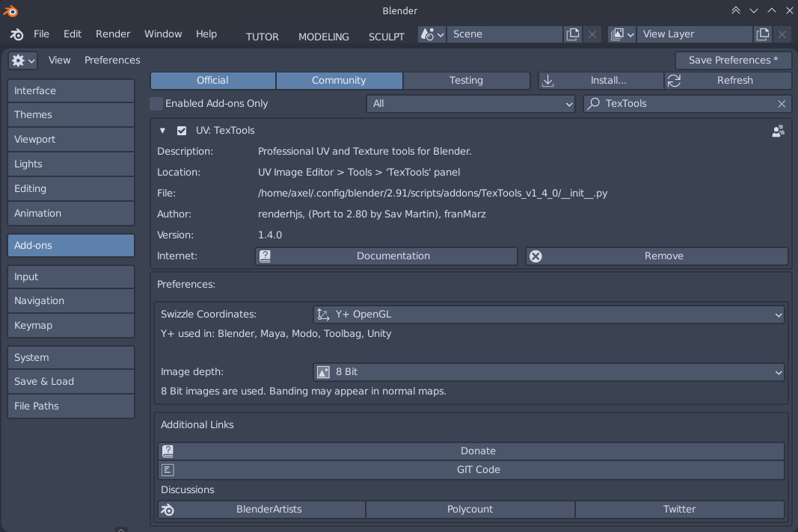Toggle the Testing add-ons filter
Image resolution: width=798 pixels, height=532 pixels.
click(466, 81)
